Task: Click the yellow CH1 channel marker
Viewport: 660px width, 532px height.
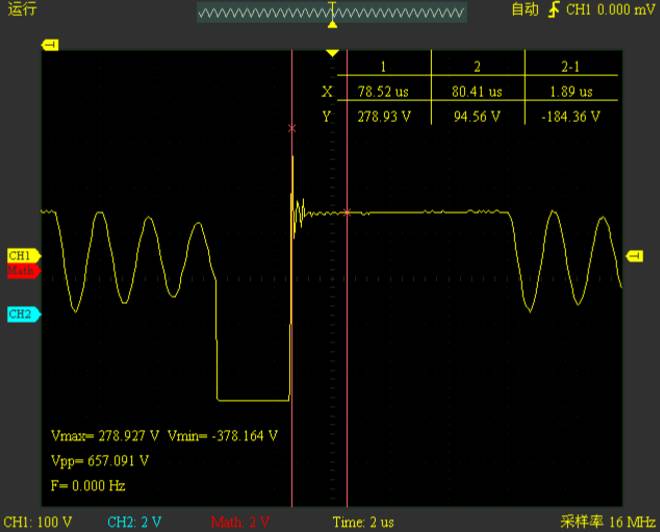Action: click(x=21, y=256)
